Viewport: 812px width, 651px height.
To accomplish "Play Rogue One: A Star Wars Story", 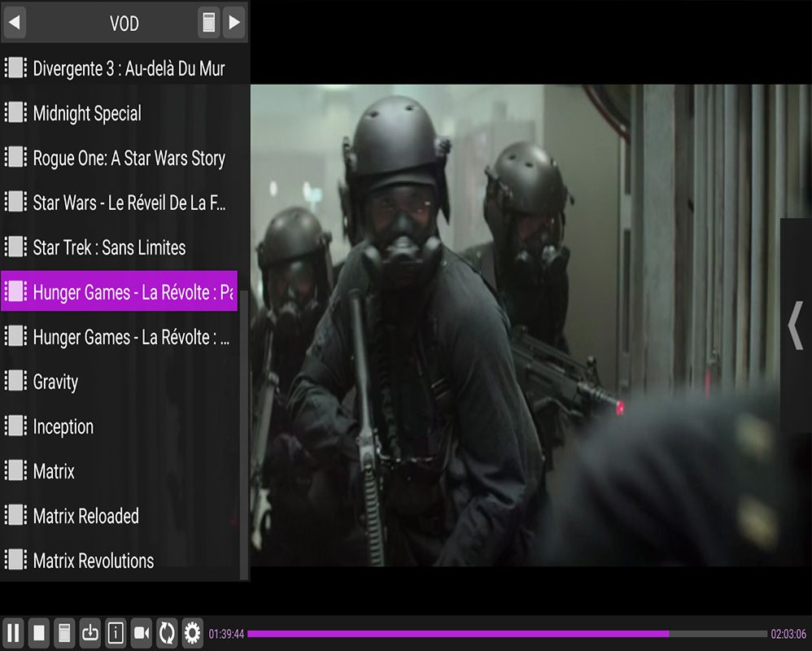I will 119,158.
